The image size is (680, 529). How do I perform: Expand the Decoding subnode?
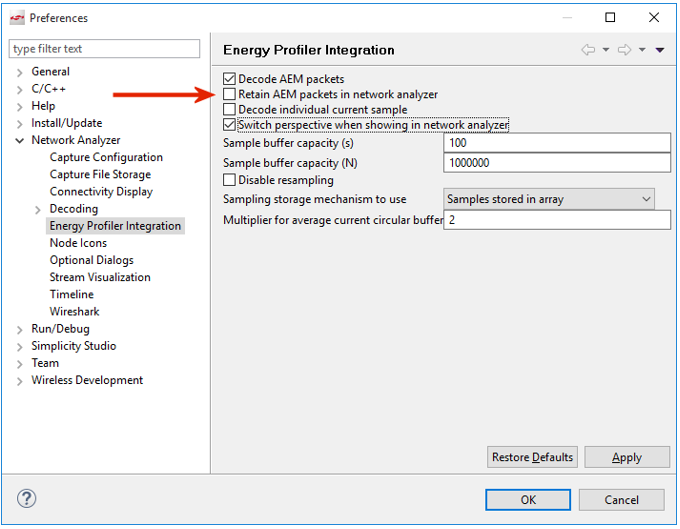click(38, 210)
